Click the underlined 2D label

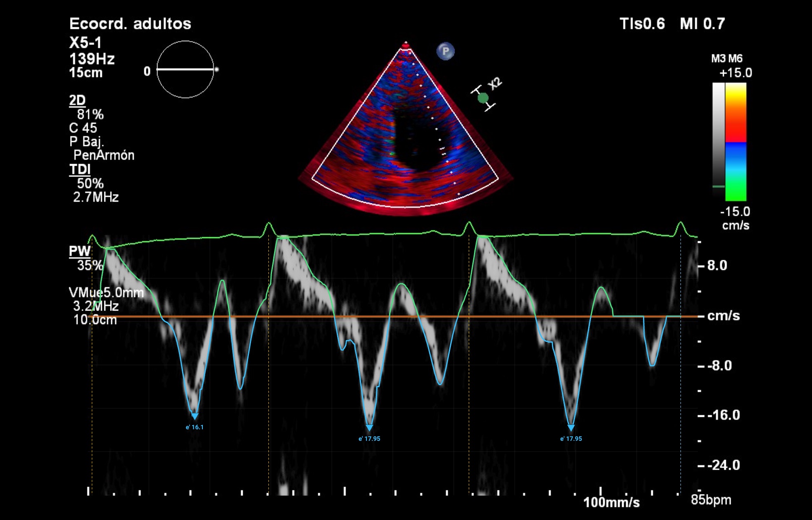pos(77,100)
